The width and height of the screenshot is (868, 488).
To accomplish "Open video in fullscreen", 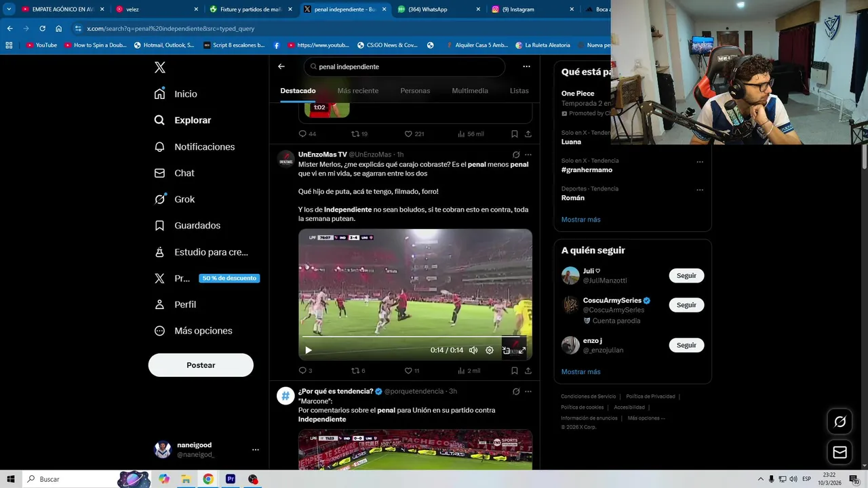I will (x=522, y=350).
